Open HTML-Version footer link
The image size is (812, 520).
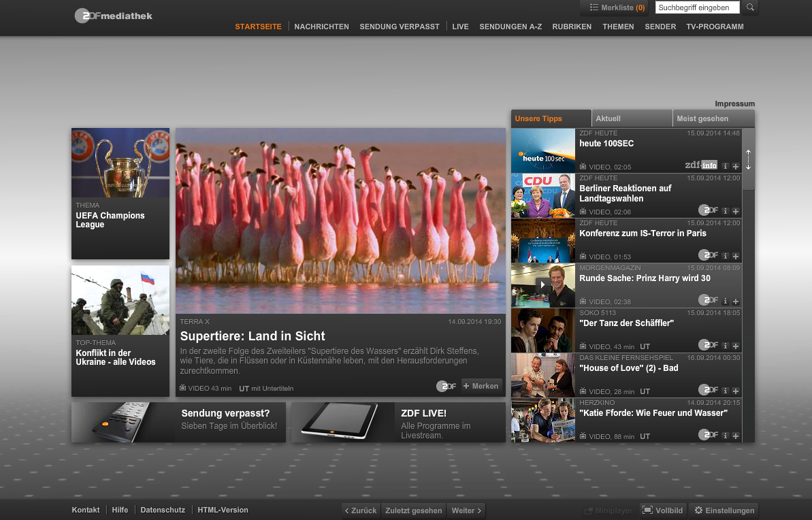(223, 510)
